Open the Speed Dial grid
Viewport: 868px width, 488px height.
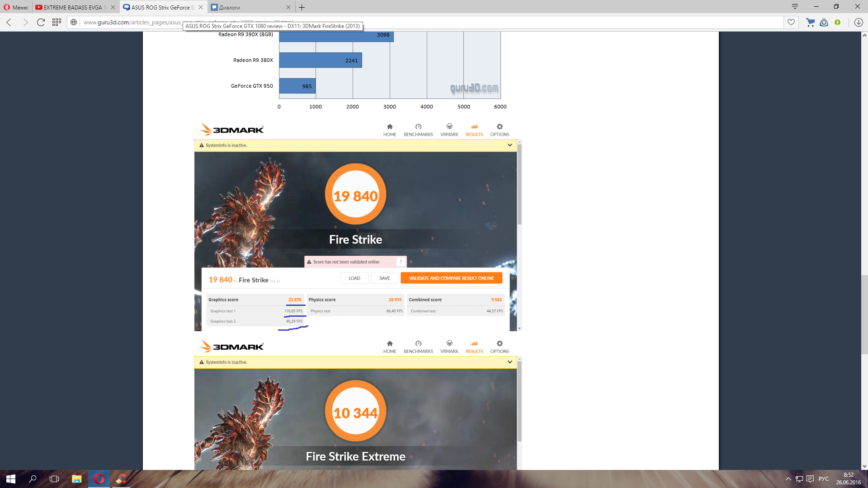(x=57, y=22)
